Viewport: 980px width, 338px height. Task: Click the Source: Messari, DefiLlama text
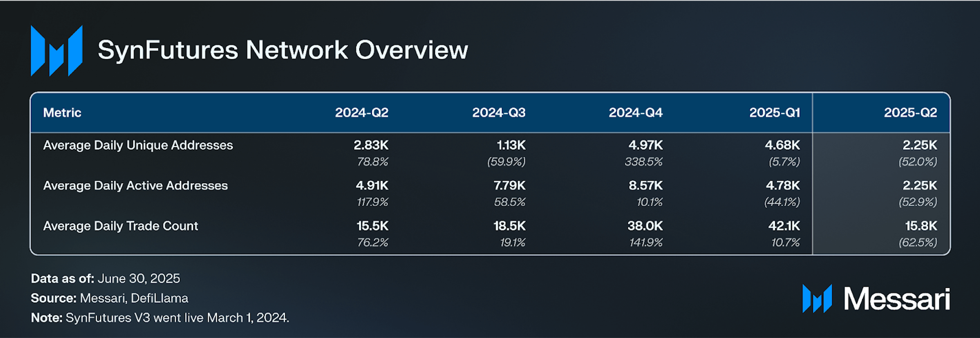pos(109,298)
